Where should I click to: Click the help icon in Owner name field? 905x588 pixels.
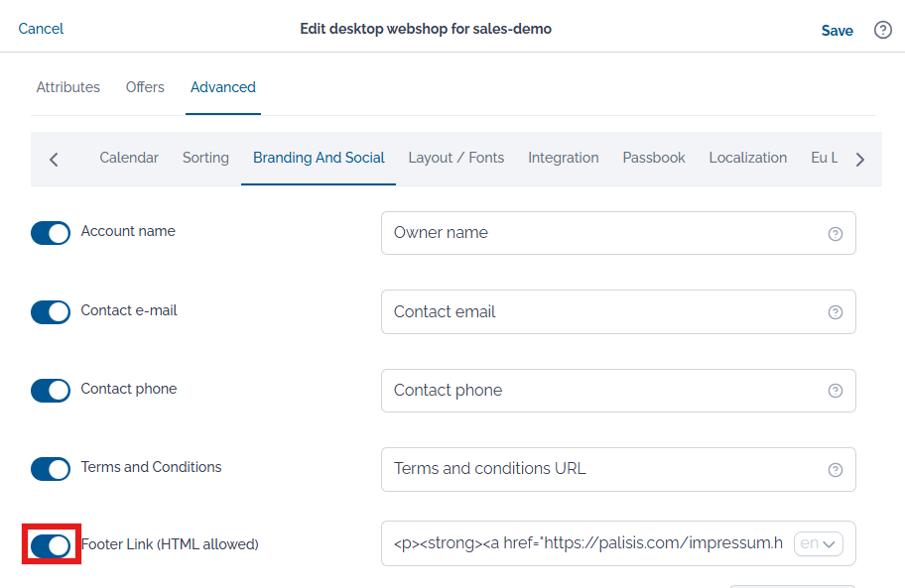[836, 233]
